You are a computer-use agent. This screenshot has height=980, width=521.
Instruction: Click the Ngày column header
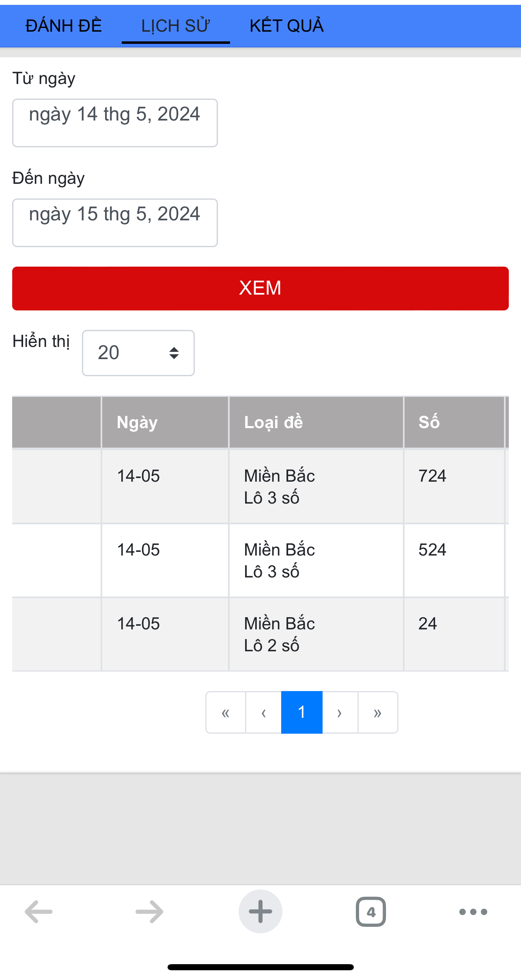(137, 422)
